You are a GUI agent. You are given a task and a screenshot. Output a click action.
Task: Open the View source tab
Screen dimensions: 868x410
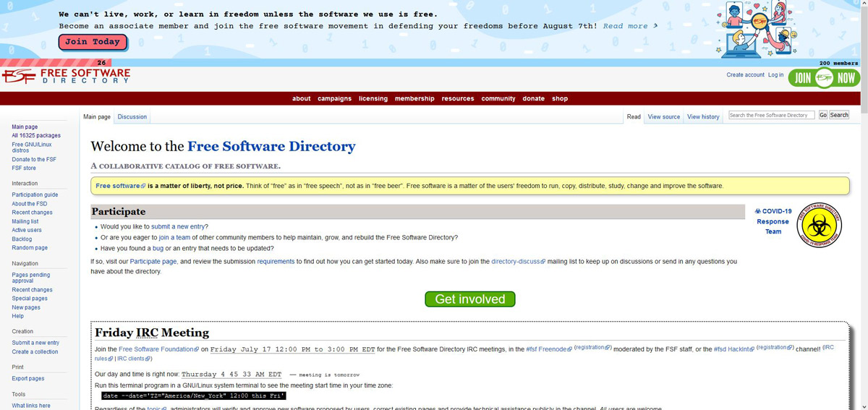click(x=664, y=116)
